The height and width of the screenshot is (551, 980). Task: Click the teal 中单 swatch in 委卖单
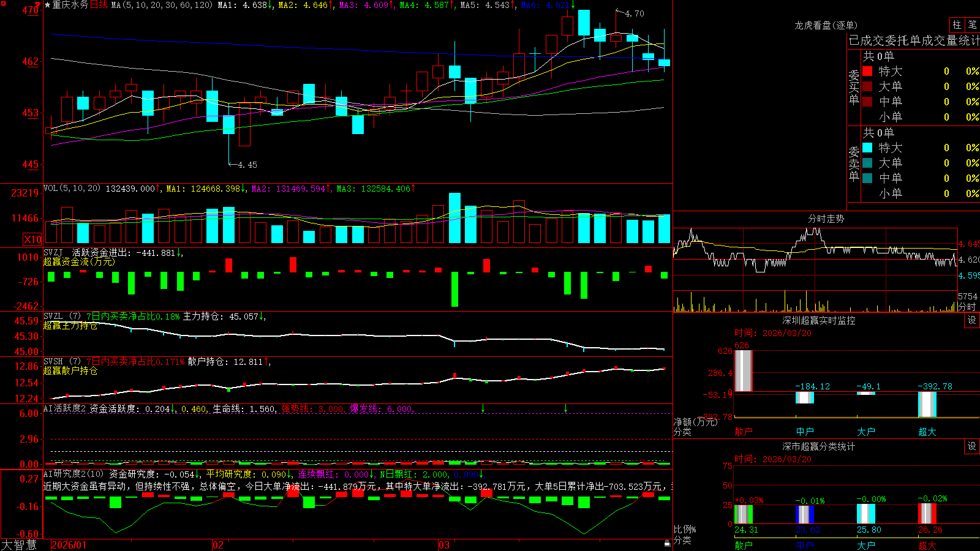(867, 178)
